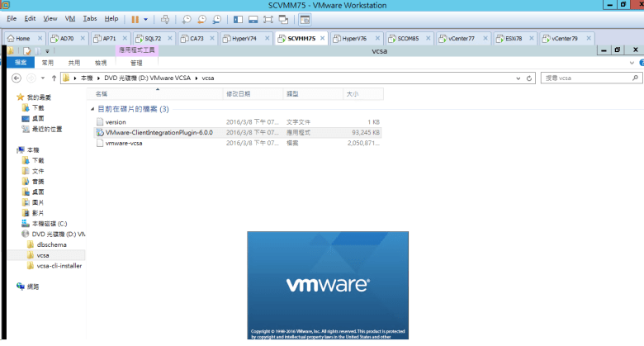Expand the address bar history dropdown
This screenshot has height=346, width=644.
pyautogui.click(x=517, y=78)
